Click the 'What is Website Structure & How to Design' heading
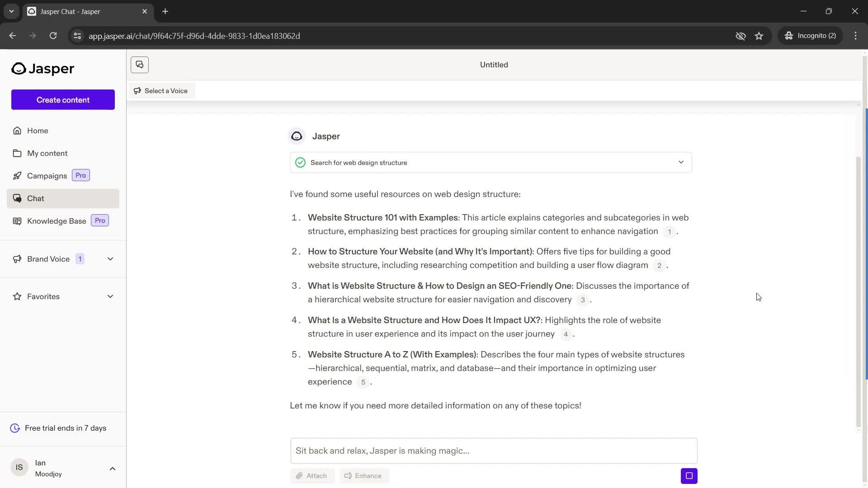The width and height of the screenshot is (868, 488). pos(440,286)
